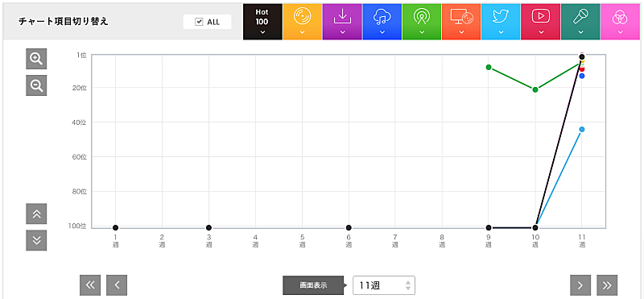Open the 11週 display weeks dropdown
644x299 pixels.
tap(384, 285)
